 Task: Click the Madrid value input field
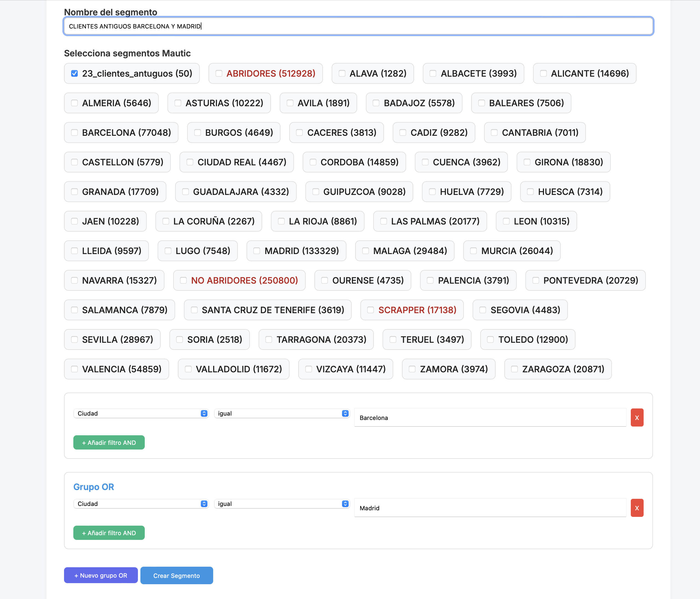point(490,508)
